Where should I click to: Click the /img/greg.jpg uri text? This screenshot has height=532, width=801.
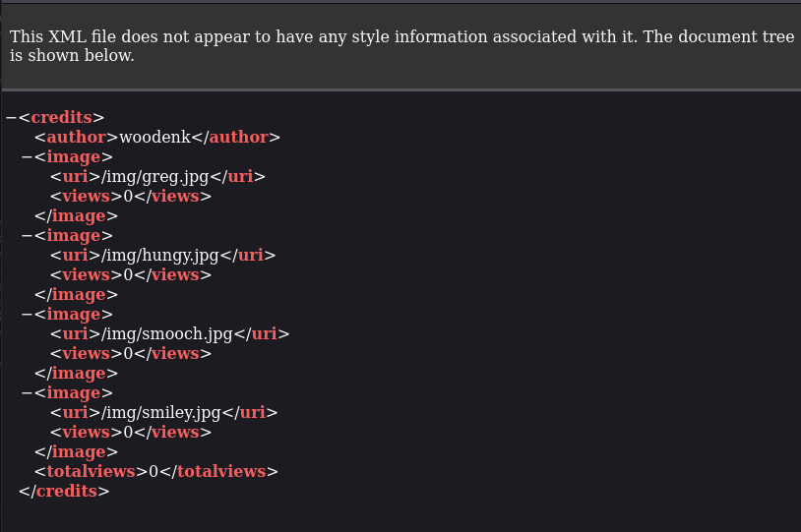point(155,177)
